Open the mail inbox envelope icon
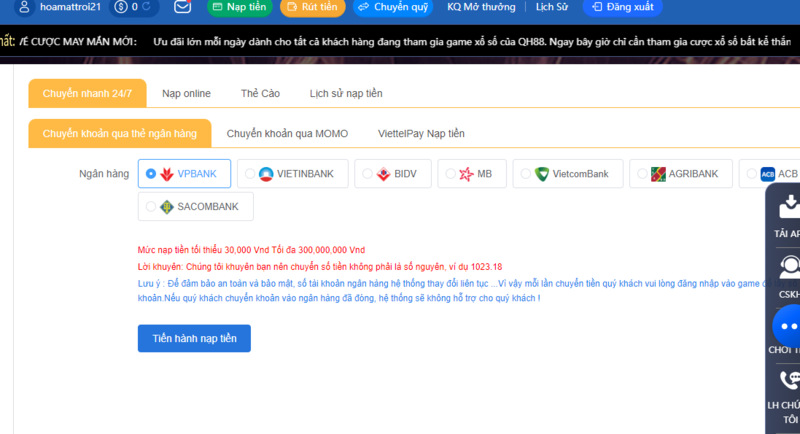This screenshot has height=434, width=800. point(182,7)
